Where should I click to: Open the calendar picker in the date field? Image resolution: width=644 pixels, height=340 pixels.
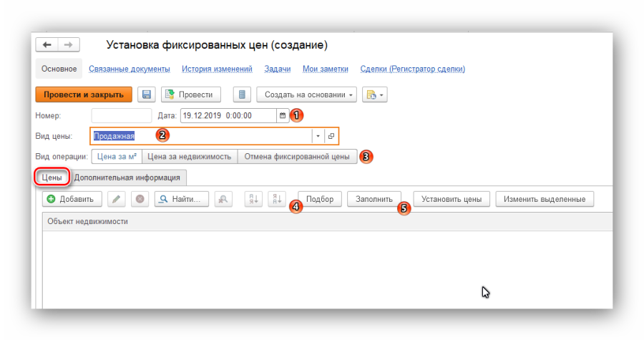pyautogui.click(x=282, y=115)
